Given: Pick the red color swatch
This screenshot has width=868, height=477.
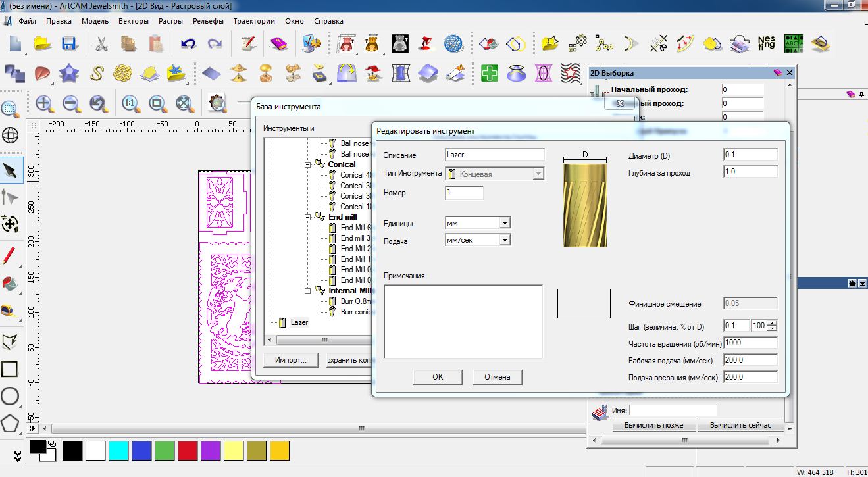Looking at the screenshot, I should pos(188,451).
